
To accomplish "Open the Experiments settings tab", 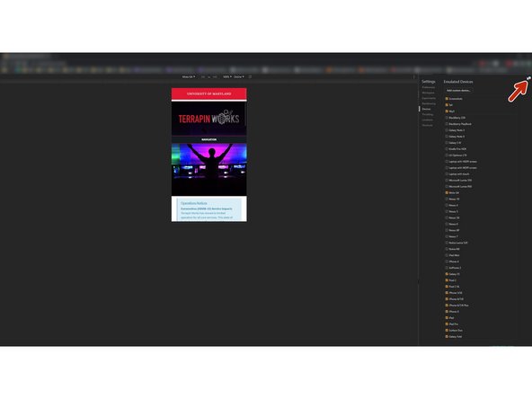I will 429,98.
